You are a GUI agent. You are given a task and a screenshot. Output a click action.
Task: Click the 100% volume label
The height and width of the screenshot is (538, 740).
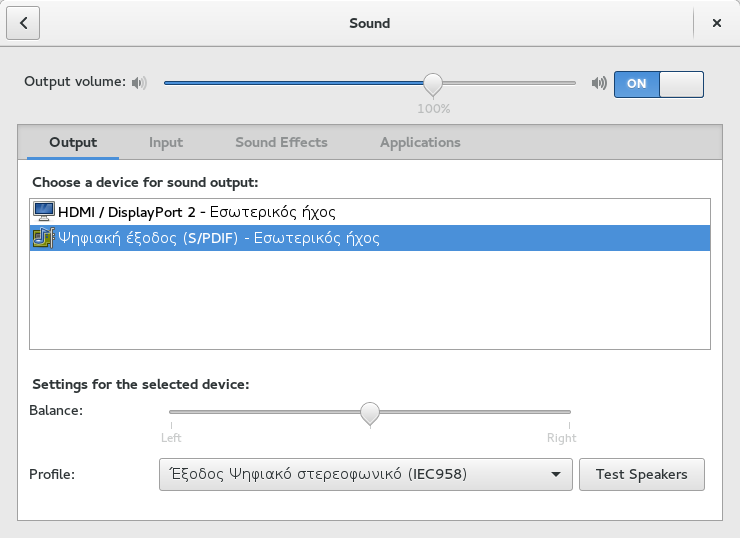tap(434, 109)
